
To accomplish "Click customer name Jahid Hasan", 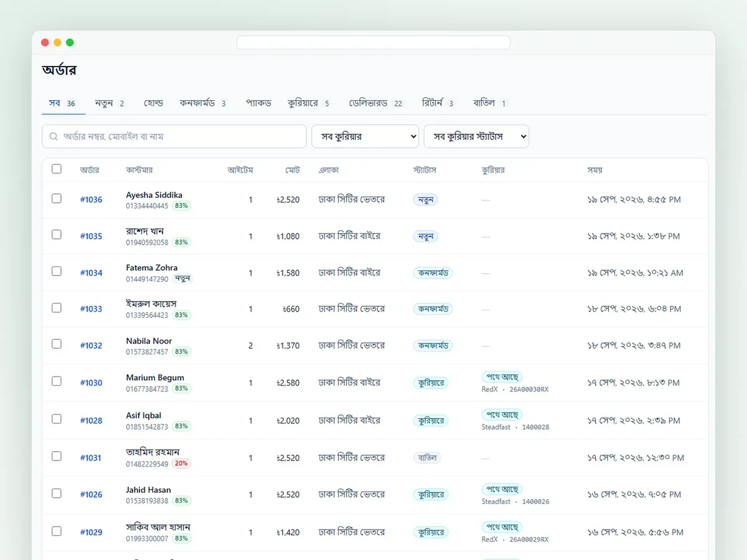I will (x=148, y=490).
